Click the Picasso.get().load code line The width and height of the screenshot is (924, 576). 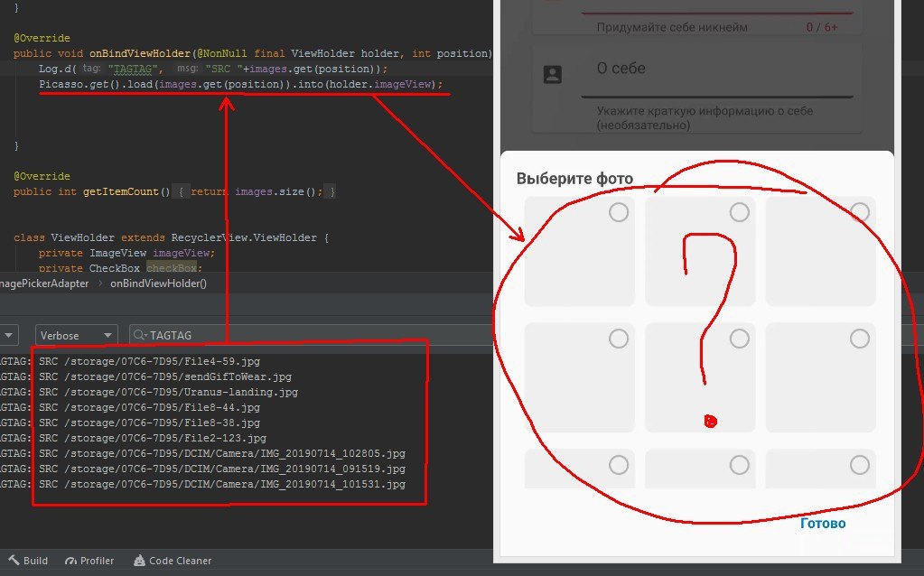(240, 84)
